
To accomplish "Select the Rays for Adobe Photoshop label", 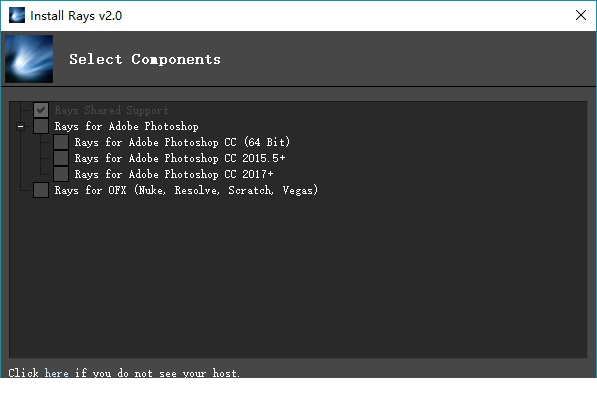I will [x=126, y=126].
